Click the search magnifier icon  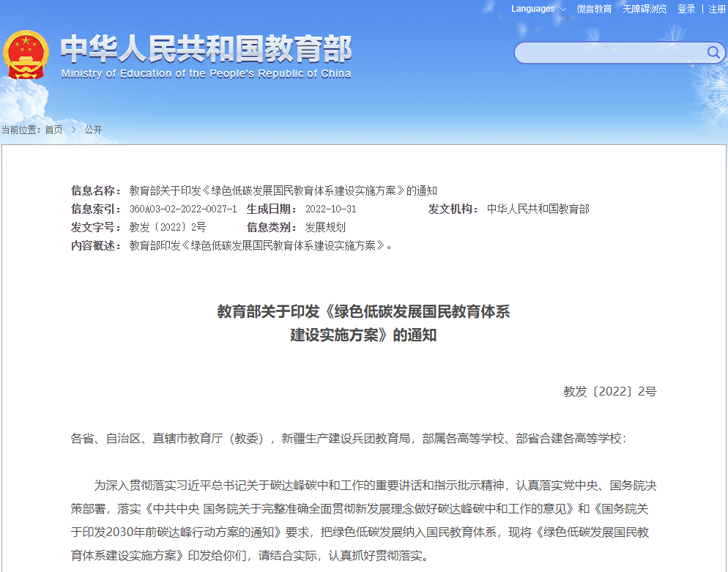[x=713, y=52]
